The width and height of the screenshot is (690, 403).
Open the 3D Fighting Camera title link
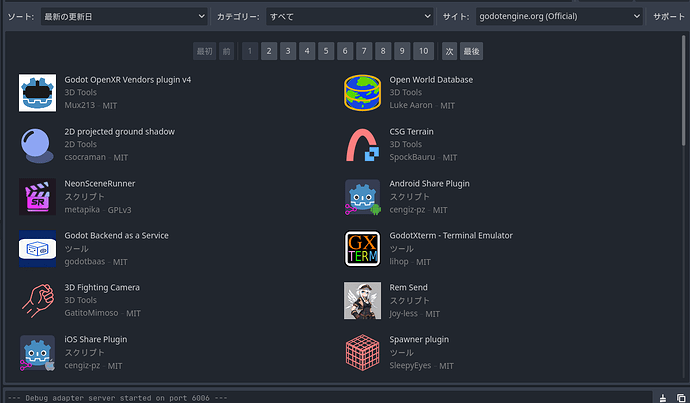pos(102,287)
